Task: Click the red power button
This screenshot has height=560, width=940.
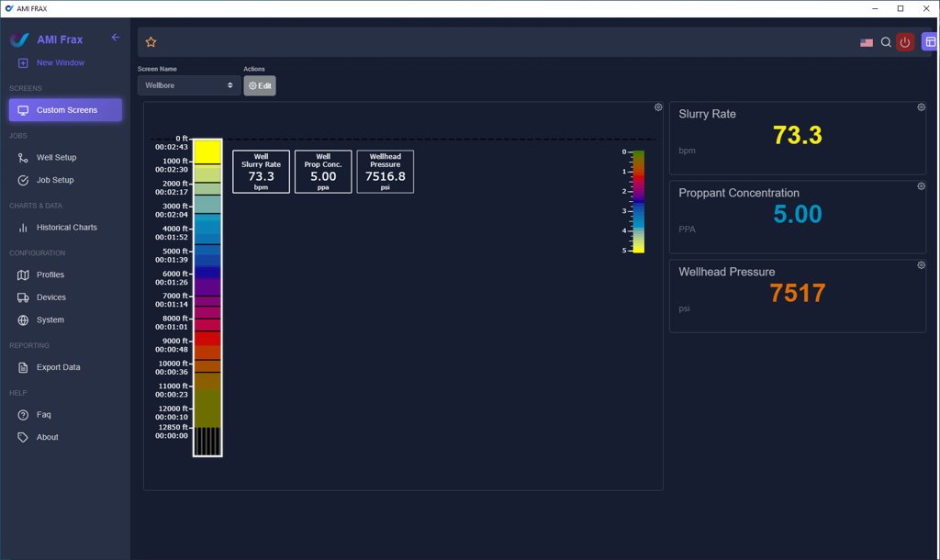Action: [904, 41]
